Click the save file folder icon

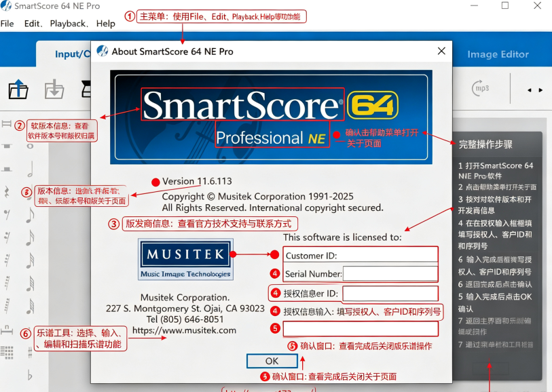(54, 90)
